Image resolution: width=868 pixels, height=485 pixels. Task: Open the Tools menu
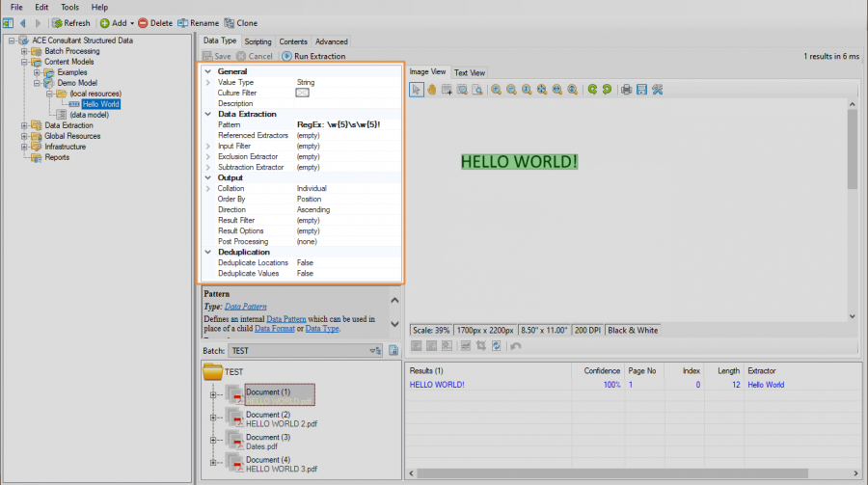[x=70, y=7]
